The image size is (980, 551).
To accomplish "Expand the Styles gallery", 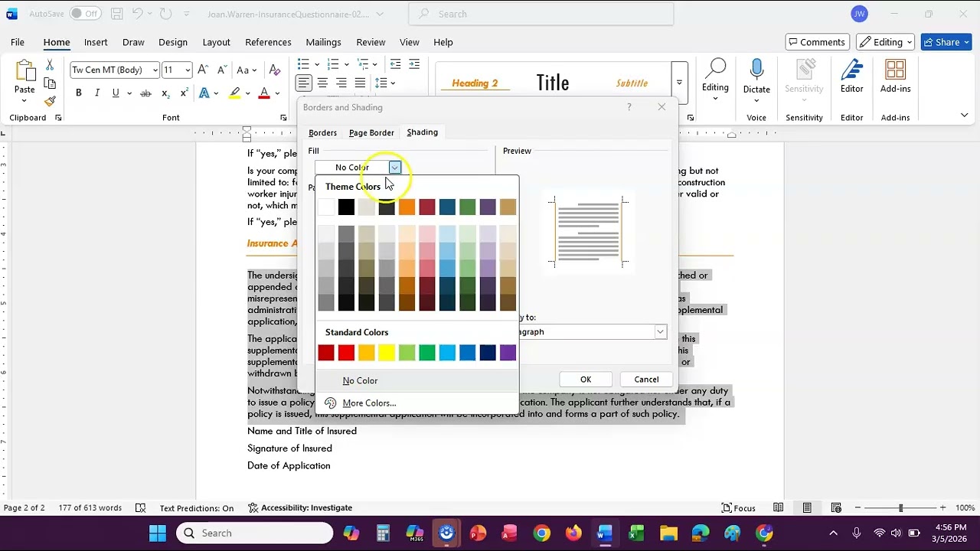I will point(678,83).
